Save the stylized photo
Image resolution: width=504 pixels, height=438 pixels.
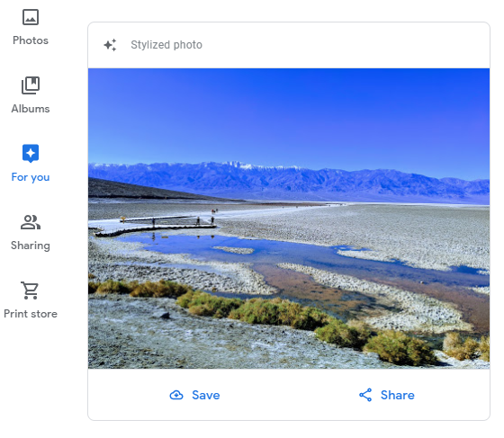click(x=194, y=395)
